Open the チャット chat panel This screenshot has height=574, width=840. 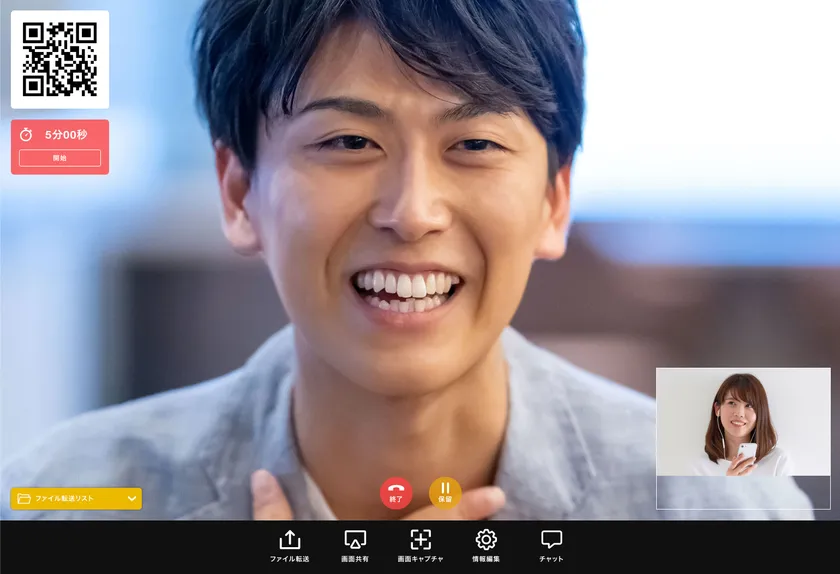coord(551,546)
